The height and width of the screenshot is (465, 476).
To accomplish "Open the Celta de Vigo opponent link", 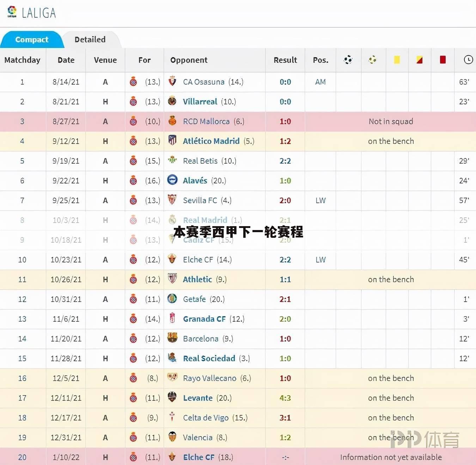I will click(206, 418).
